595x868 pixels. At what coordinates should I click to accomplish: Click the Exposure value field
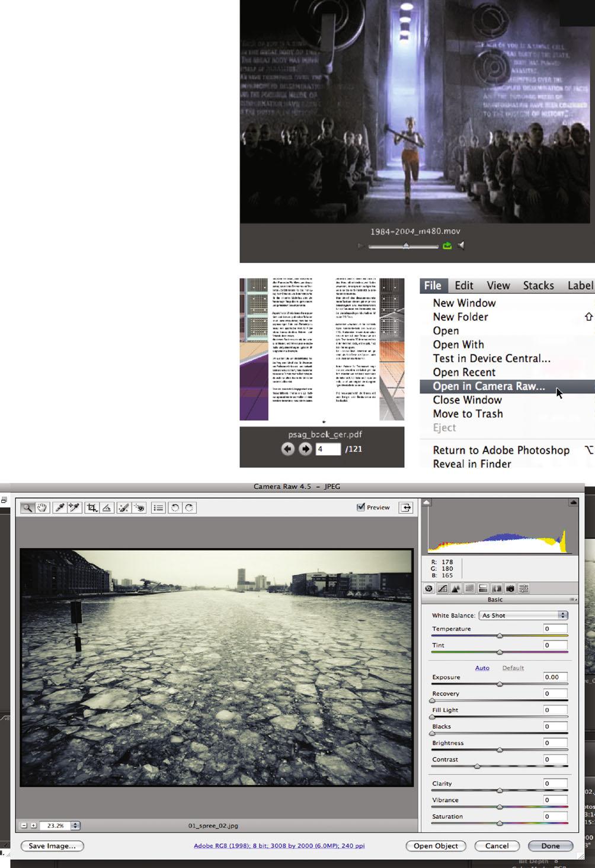(x=555, y=677)
